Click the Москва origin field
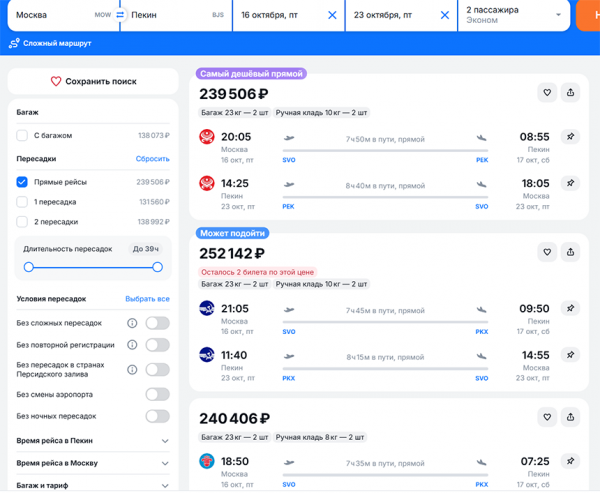 coord(63,15)
